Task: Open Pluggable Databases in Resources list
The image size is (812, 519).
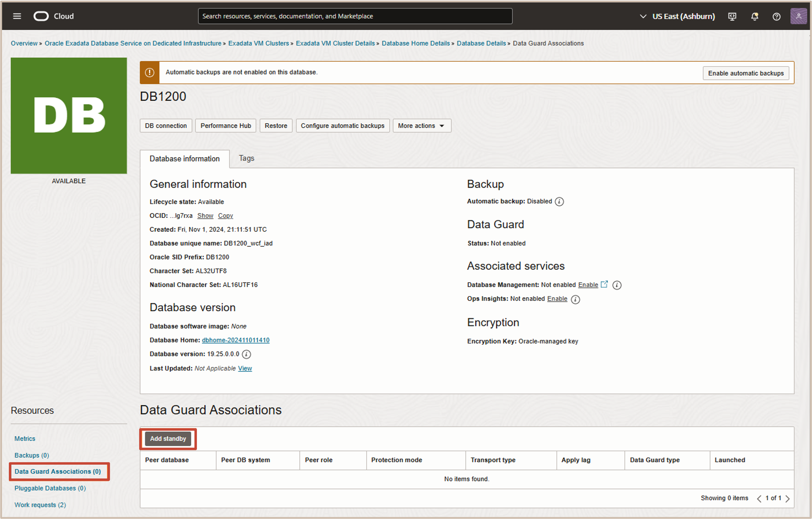Action: point(50,488)
